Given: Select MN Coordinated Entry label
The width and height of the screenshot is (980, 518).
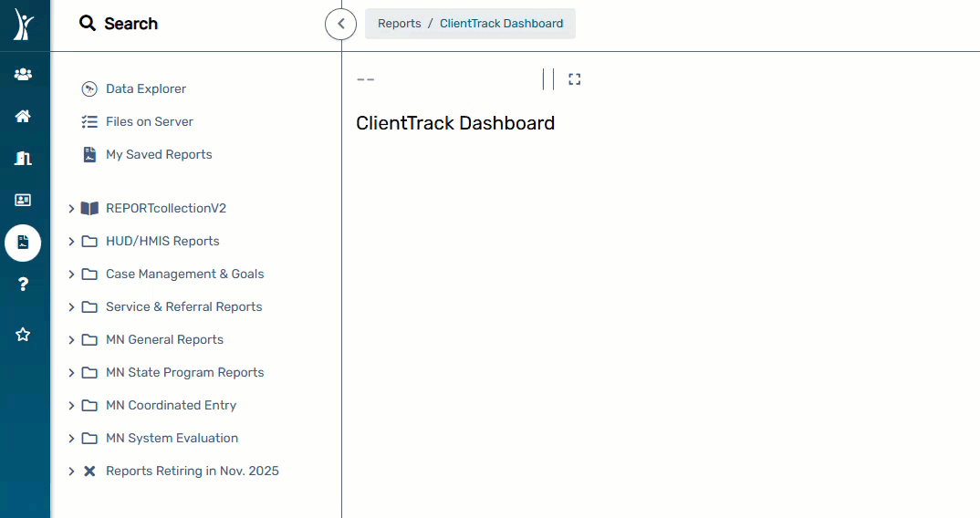Looking at the screenshot, I should 172,405.
